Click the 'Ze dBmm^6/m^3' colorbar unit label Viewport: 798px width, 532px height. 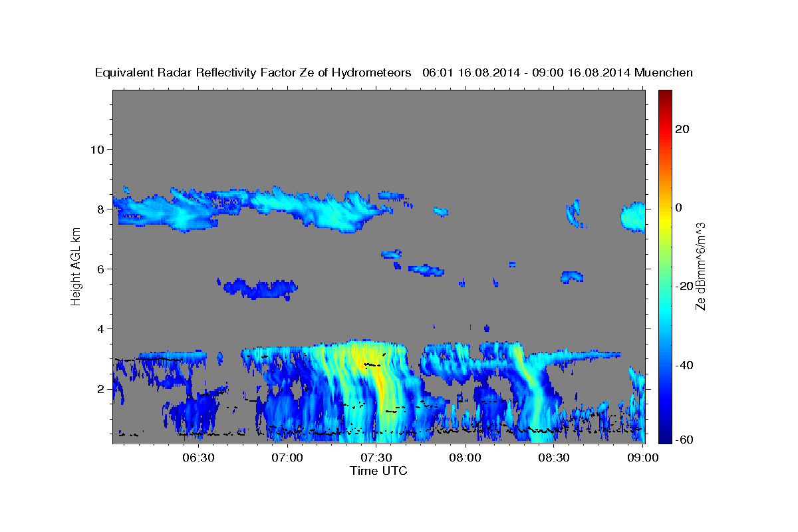[700, 266]
